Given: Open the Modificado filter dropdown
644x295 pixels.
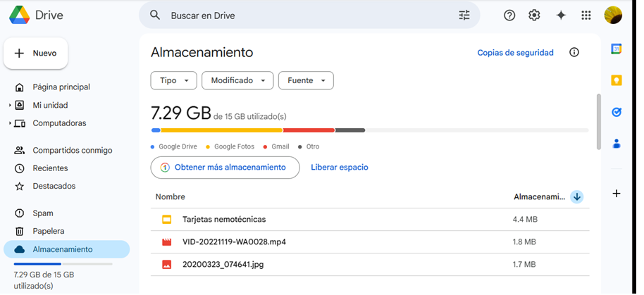Looking at the screenshot, I should 237,81.
